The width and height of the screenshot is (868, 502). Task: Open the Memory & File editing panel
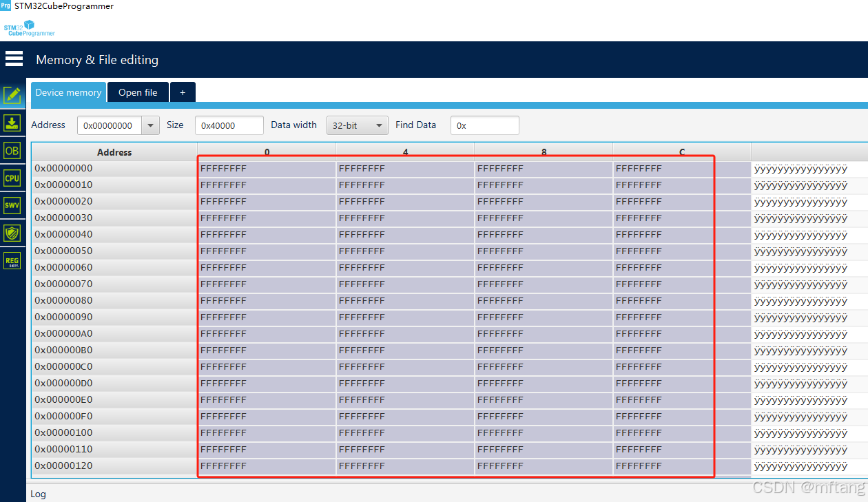click(12, 95)
